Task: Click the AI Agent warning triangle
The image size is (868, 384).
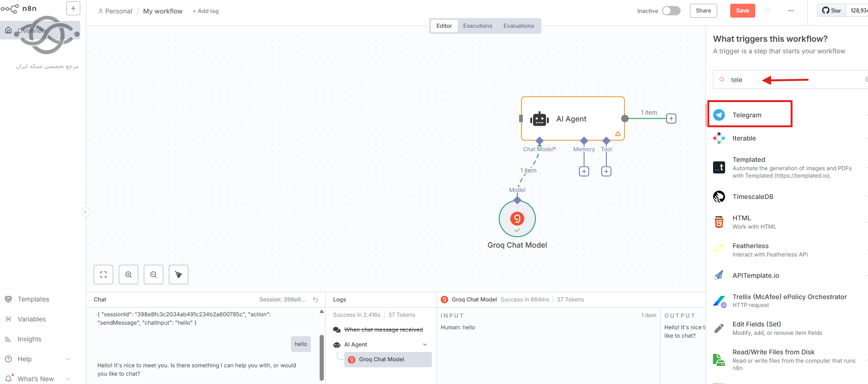Action: pyautogui.click(x=618, y=134)
